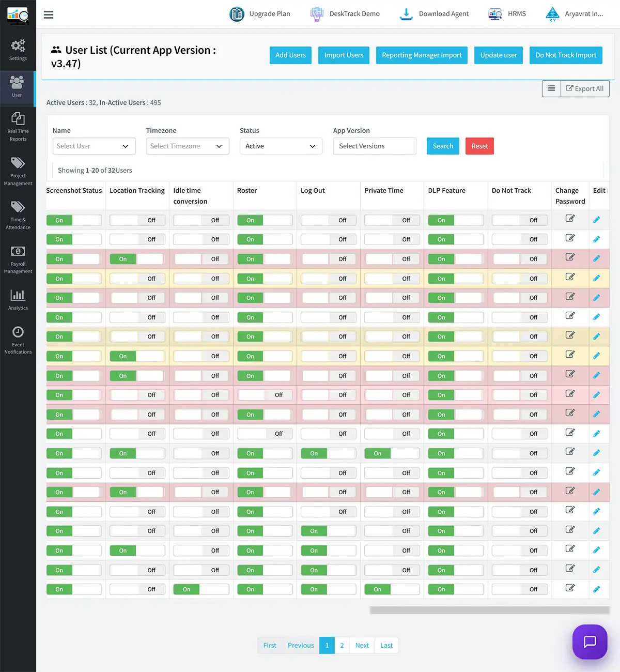Screen dimensions: 620x672
Task: Open the Status dropdown showing Active
Action: pos(281,146)
